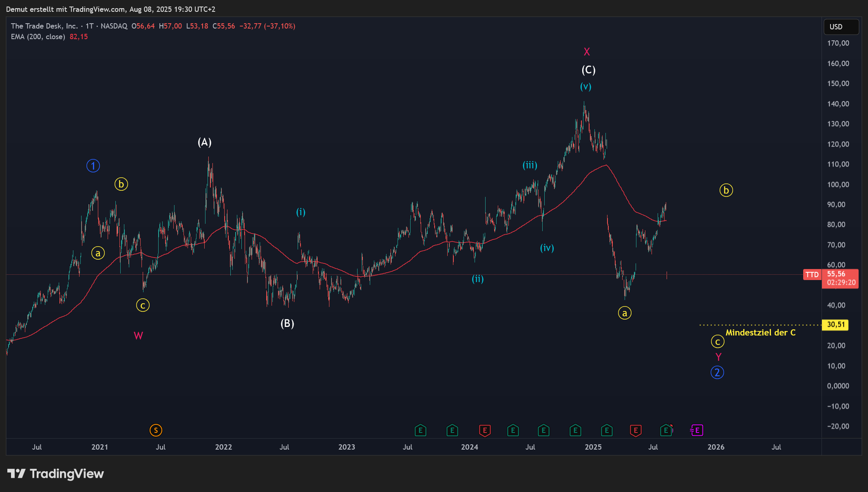Select the pink W wave label

point(138,336)
